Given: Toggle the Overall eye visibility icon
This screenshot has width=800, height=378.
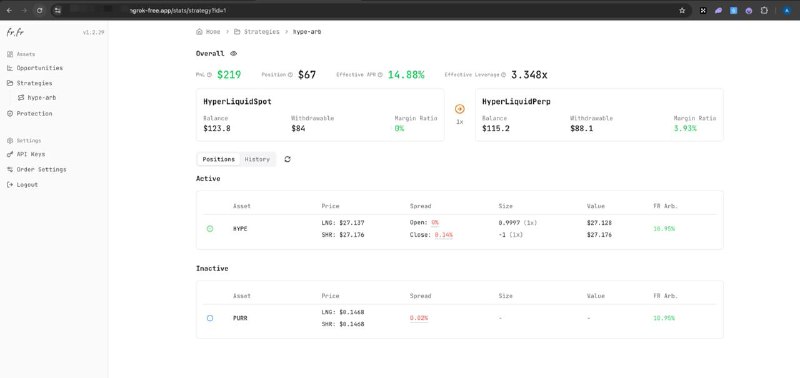Looking at the screenshot, I should 234,54.
